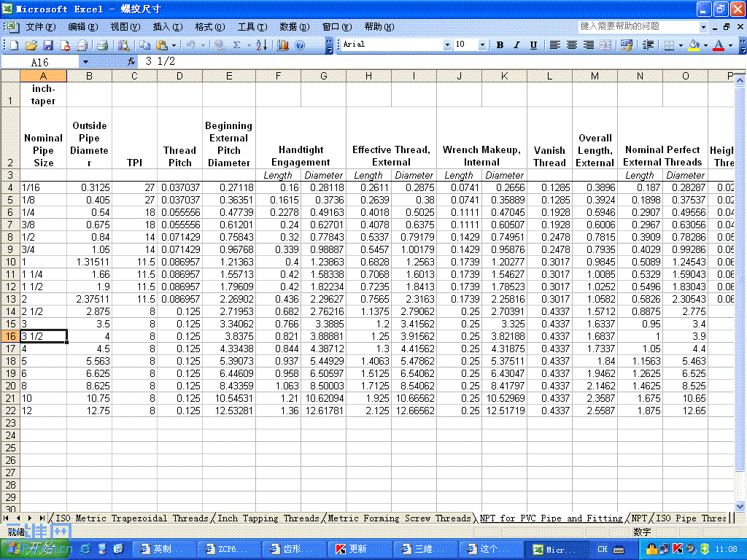Expand the font size dropdown

coord(482,44)
